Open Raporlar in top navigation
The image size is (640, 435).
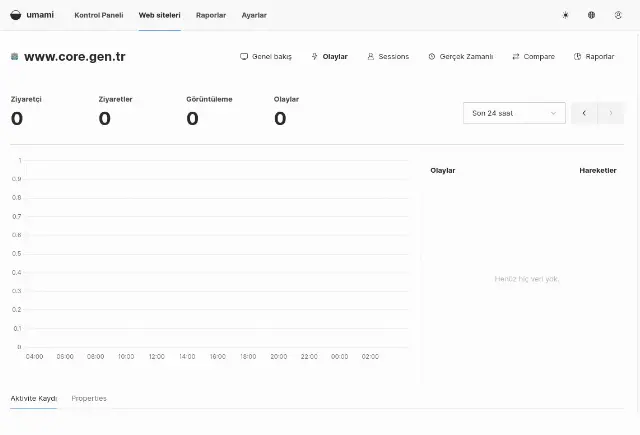click(x=211, y=15)
